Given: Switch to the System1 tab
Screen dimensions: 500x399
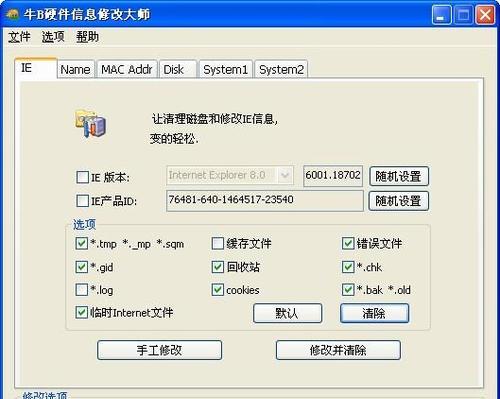Looking at the screenshot, I should pyautogui.click(x=226, y=69).
